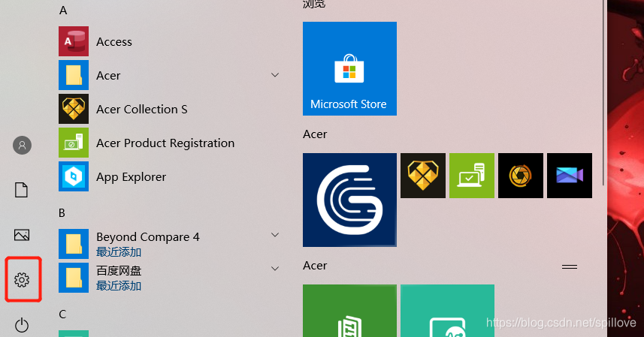The height and width of the screenshot is (337, 644).
Task: Click the Beyond Compare 4 folder icon
Action: coord(74,244)
